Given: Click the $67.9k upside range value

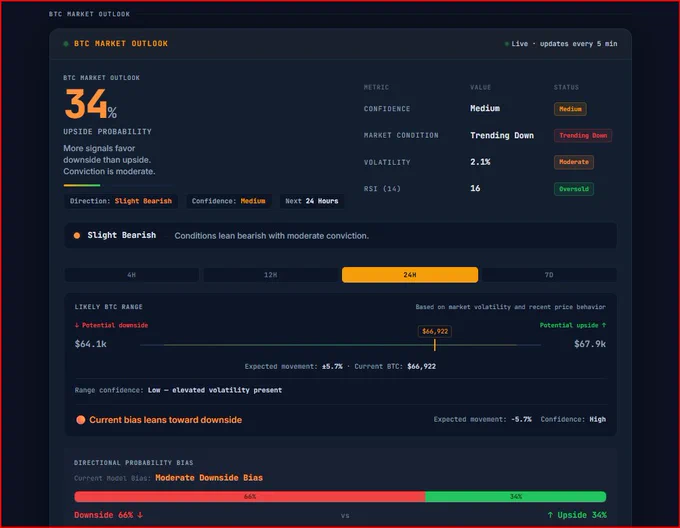Looking at the screenshot, I should click(590, 344).
